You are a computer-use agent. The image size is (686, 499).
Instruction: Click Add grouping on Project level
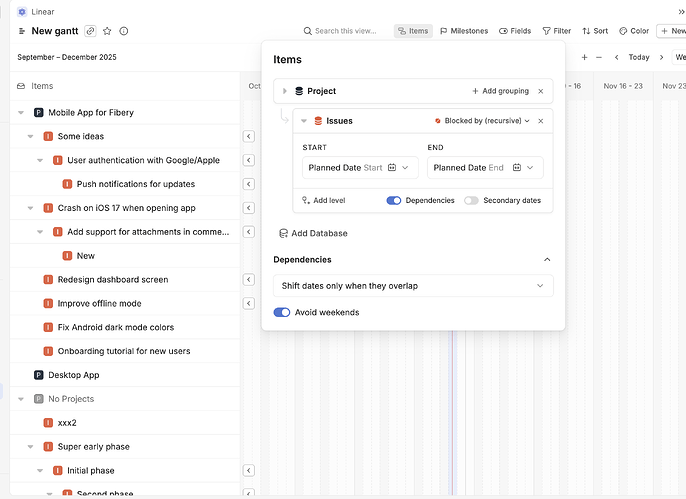click(x=500, y=91)
